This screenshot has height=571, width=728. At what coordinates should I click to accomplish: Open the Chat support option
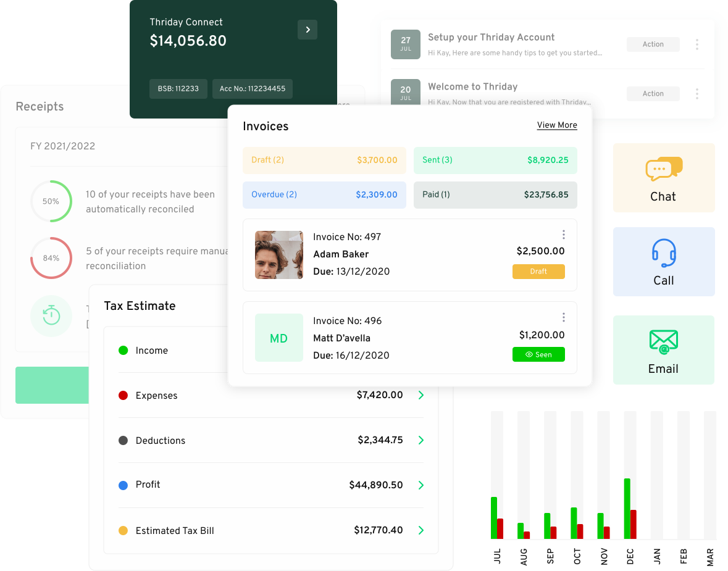pos(663,178)
